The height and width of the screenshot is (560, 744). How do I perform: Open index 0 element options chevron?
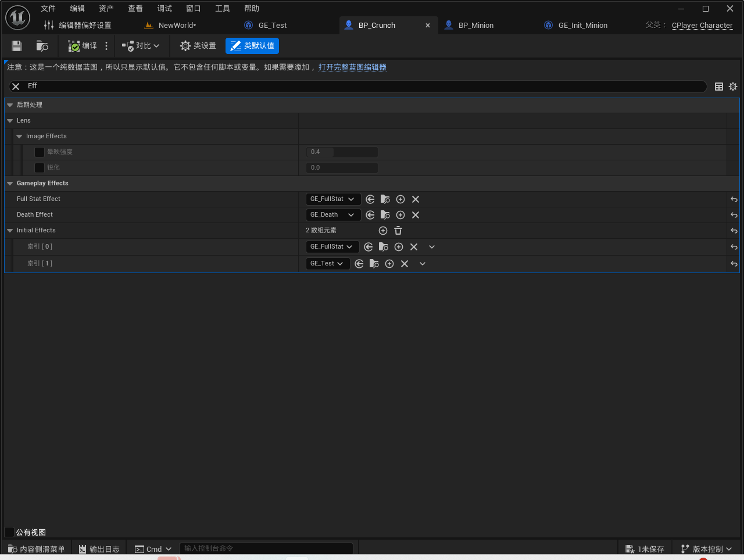pos(432,247)
